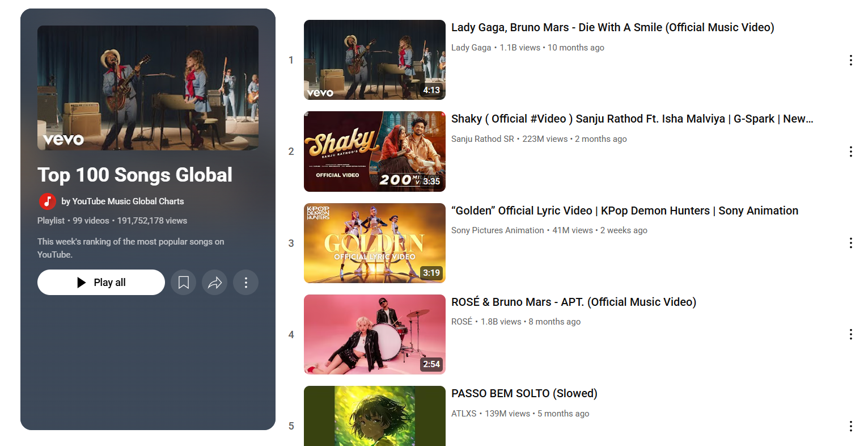868x446 pixels.
Task: Open Lady Gaga channel link
Action: point(471,48)
